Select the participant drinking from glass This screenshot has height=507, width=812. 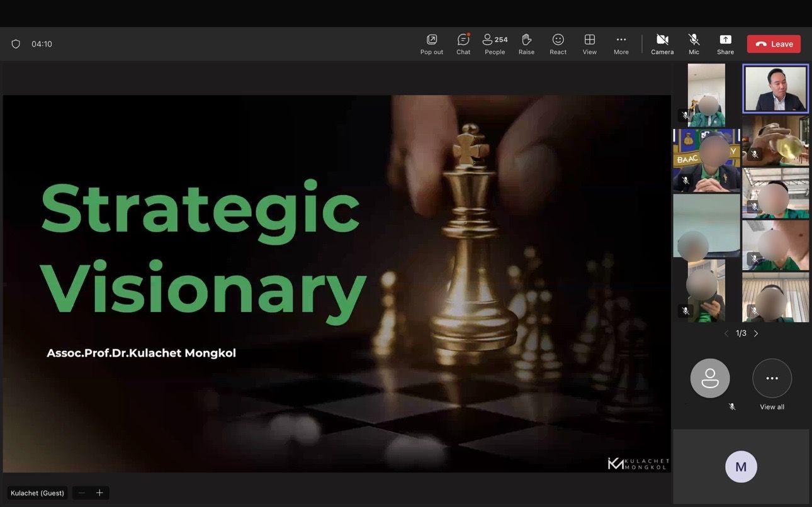click(775, 140)
